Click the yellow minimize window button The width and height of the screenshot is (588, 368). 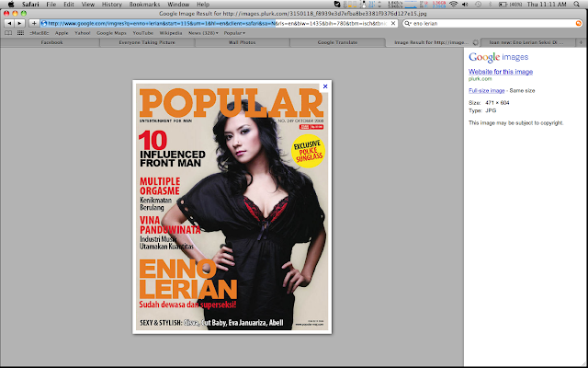coord(15,13)
